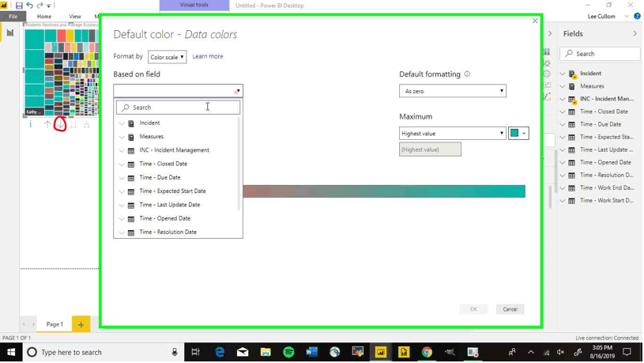Click the gradient color preview bar
The width and height of the screenshot is (644, 363).
pos(384,191)
